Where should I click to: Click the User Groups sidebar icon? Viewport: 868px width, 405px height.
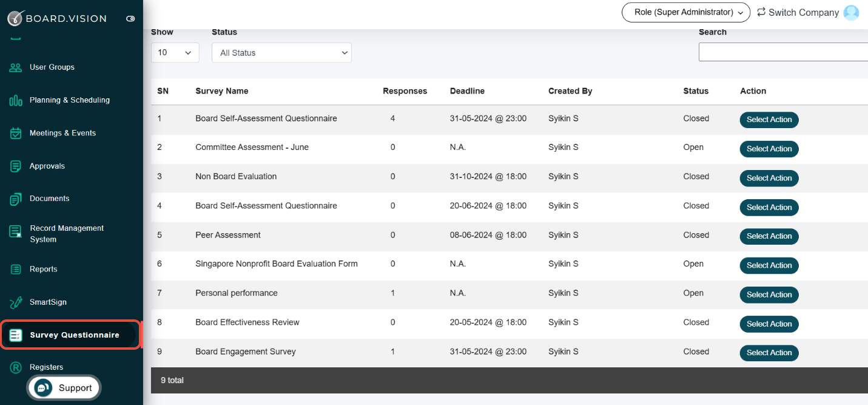tap(16, 67)
